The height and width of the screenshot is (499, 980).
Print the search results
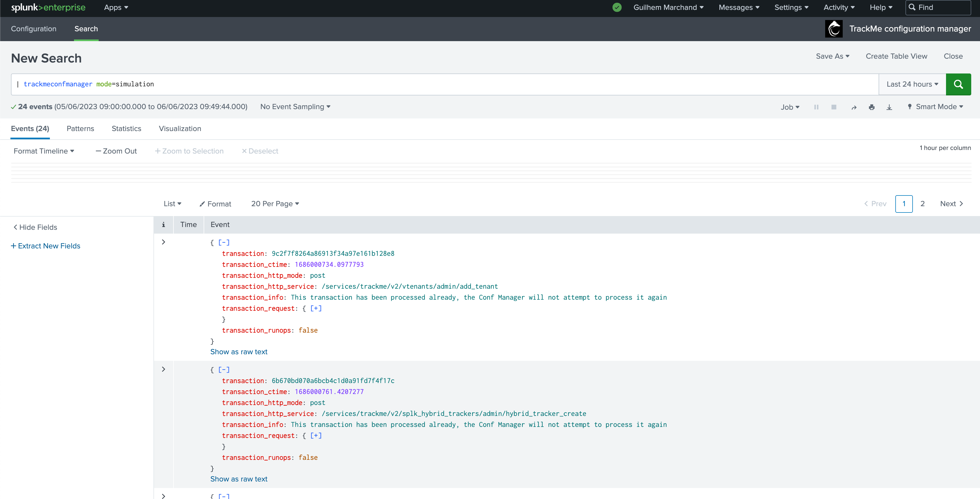871,107
